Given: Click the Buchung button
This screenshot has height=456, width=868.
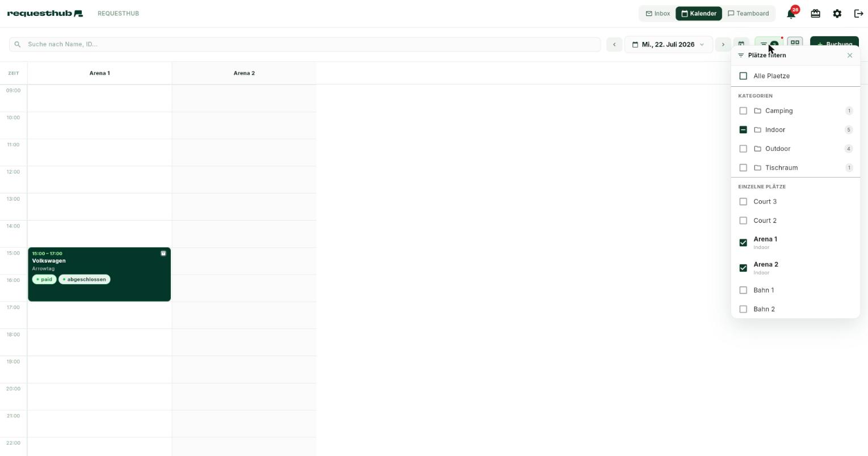Looking at the screenshot, I should pyautogui.click(x=834, y=44).
